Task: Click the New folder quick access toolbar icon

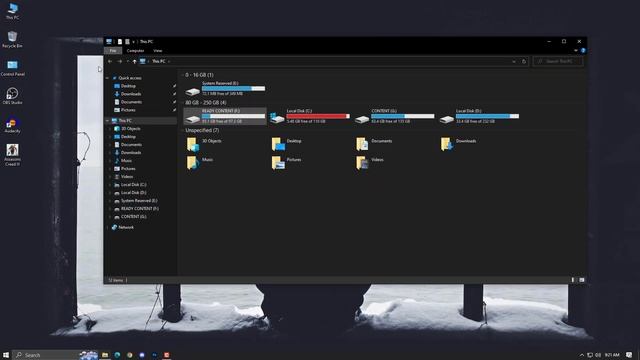Action: 127,41
